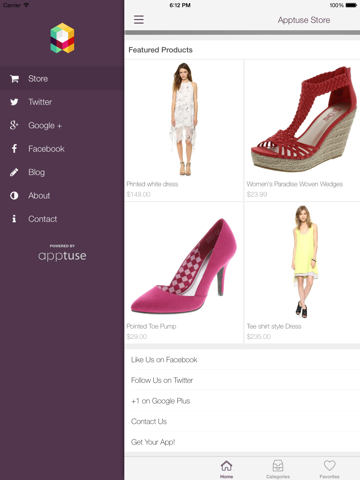Open the Contact menu item
Screen dimensions: 360x480
pyautogui.click(x=62, y=219)
